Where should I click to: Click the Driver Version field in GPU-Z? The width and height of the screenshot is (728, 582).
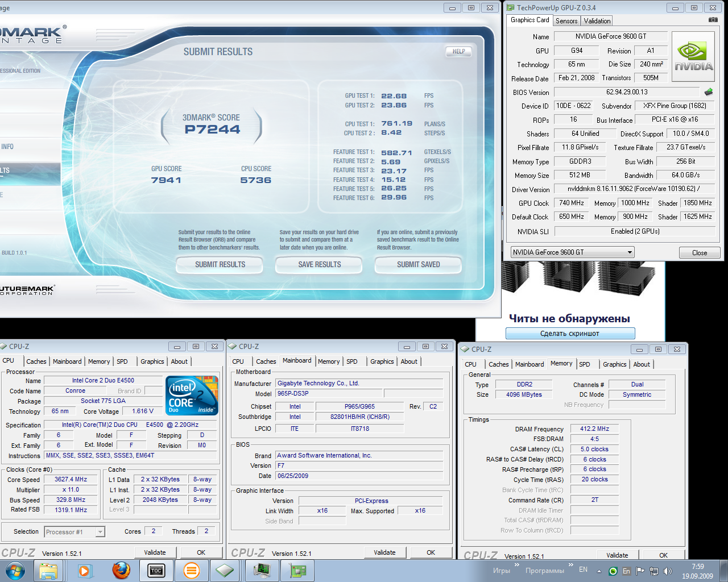pyautogui.click(x=634, y=189)
